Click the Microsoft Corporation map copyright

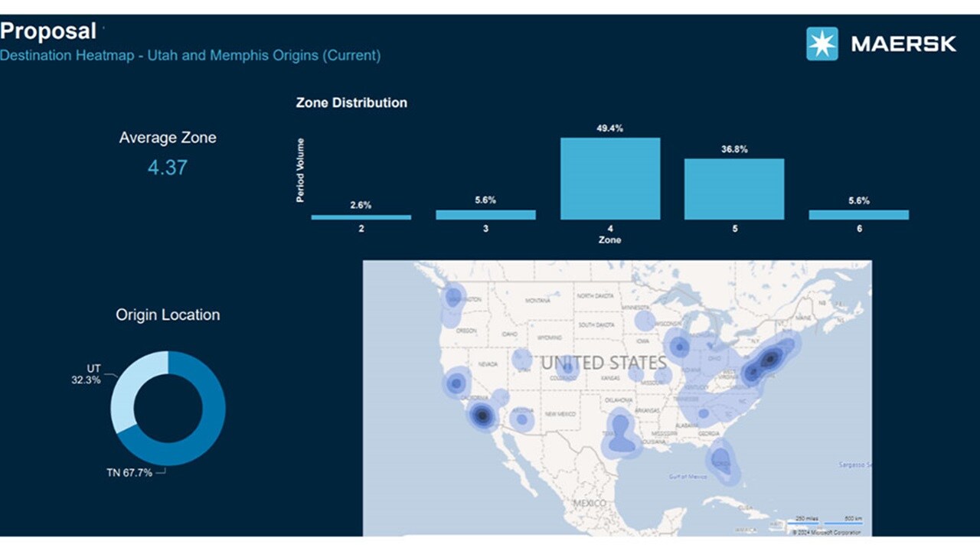click(x=826, y=532)
